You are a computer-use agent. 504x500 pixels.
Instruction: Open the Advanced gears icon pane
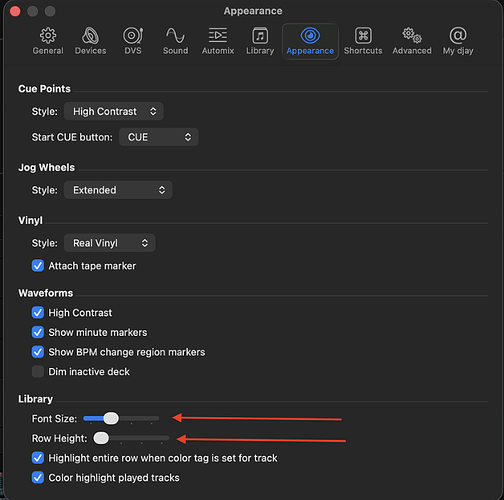tap(412, 35)
